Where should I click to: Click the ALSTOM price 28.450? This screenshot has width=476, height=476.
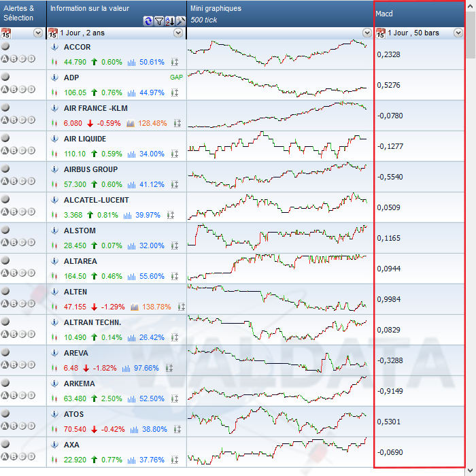coord(75,245)
